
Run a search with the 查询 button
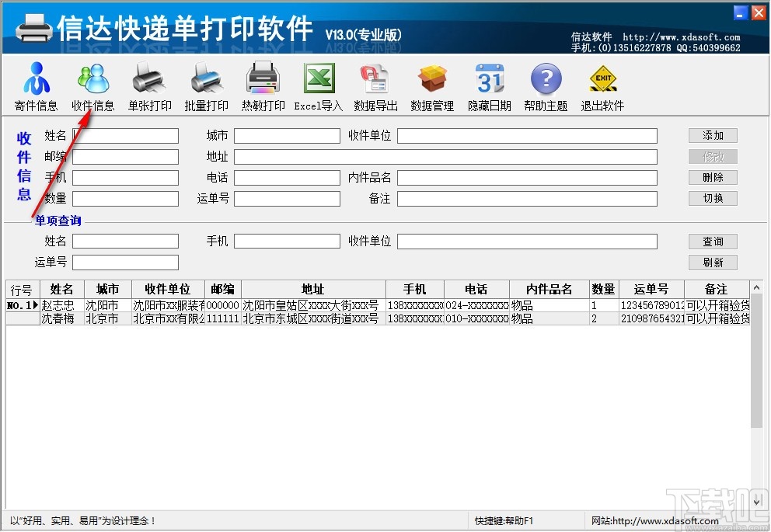coord(713,241)
